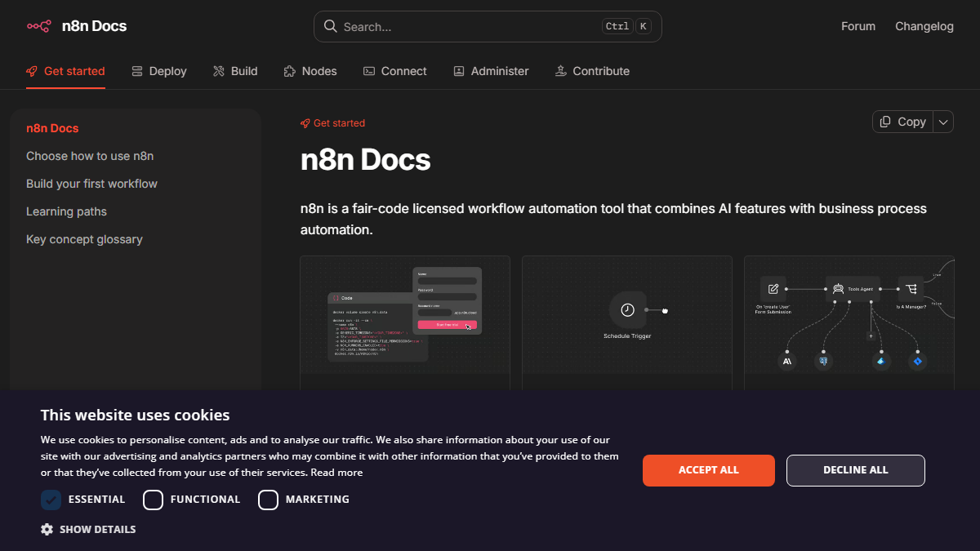
Task: Click the gear icon beside Show Details
Action: [x=47, y=529]
